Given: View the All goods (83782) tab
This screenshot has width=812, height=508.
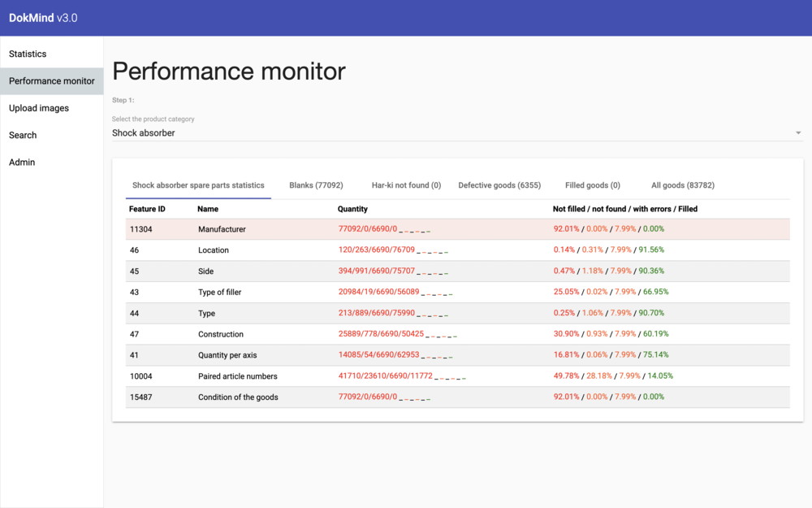Looking at the screenshot, I should coord(682,185).
